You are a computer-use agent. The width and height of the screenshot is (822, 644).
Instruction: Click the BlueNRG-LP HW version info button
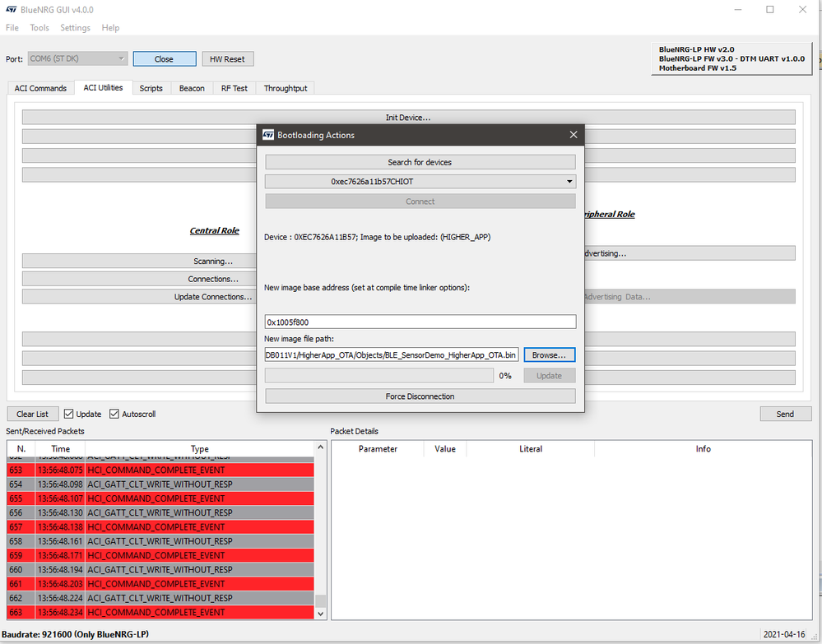tap(731, 58)
